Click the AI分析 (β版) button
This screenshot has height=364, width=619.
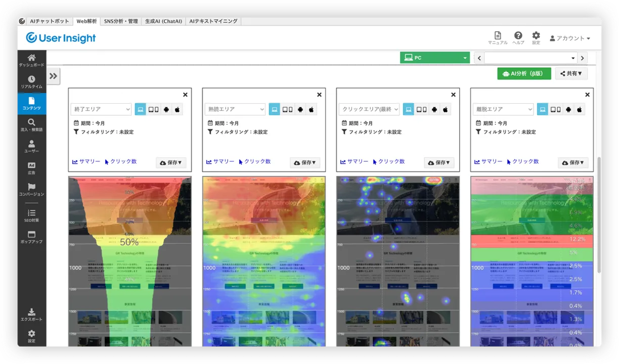pyautogui.click(x=524, y=73)
